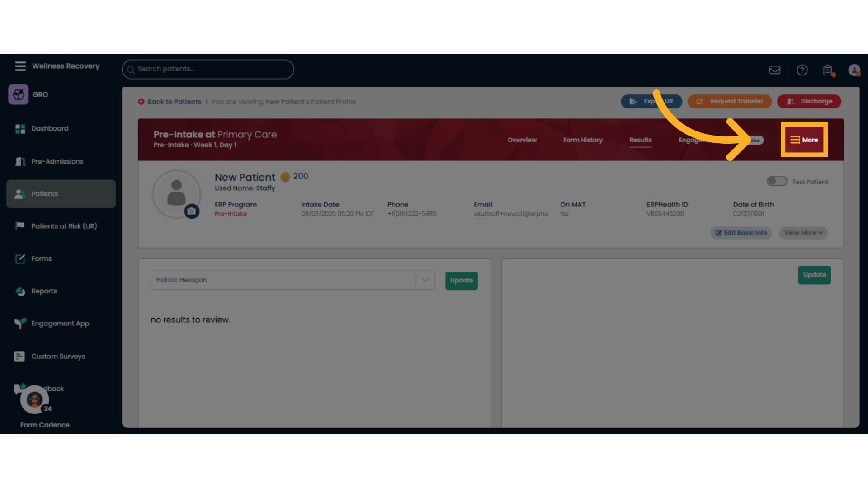
Task: Click the Discharge button
Action: click(x=809, y=101)
